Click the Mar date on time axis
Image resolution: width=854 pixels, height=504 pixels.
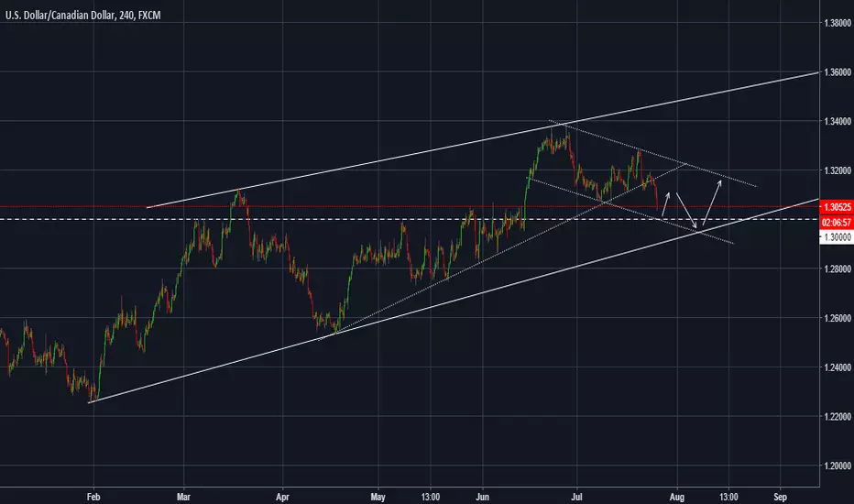click(183, 497)
